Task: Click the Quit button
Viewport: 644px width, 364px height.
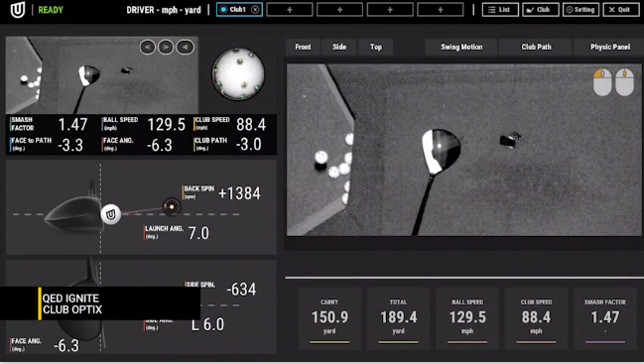Action: point(621,10)
